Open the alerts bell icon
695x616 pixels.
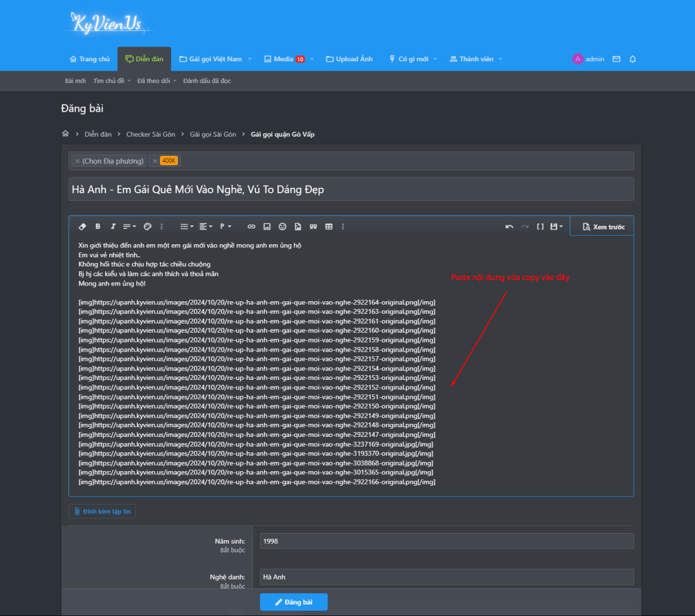click(x=633, y=59)
